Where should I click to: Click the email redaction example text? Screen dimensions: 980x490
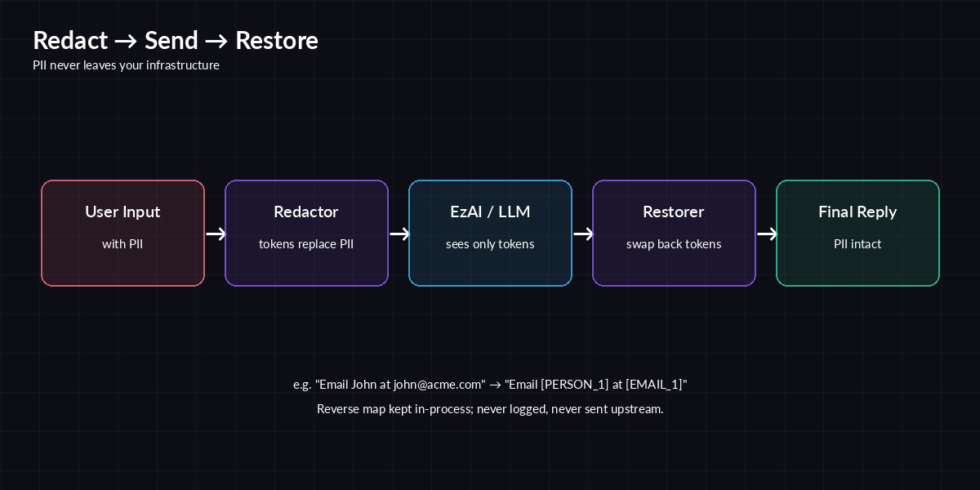(490, 384)
